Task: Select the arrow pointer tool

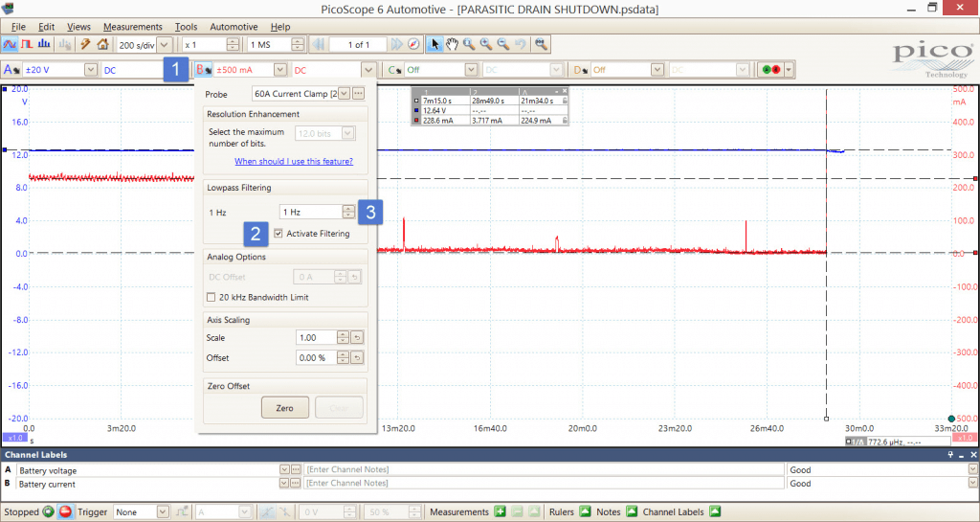Action: pos(435,44)
